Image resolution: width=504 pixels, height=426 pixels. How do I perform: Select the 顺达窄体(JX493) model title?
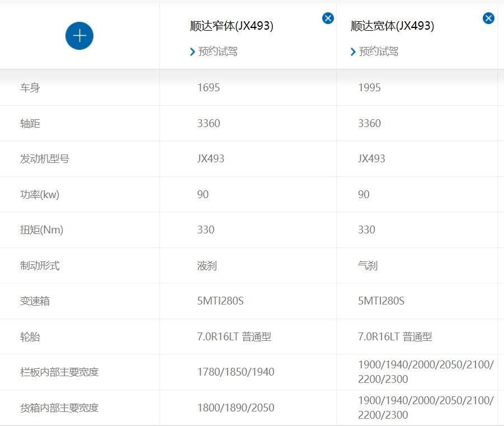click(232, 26)
